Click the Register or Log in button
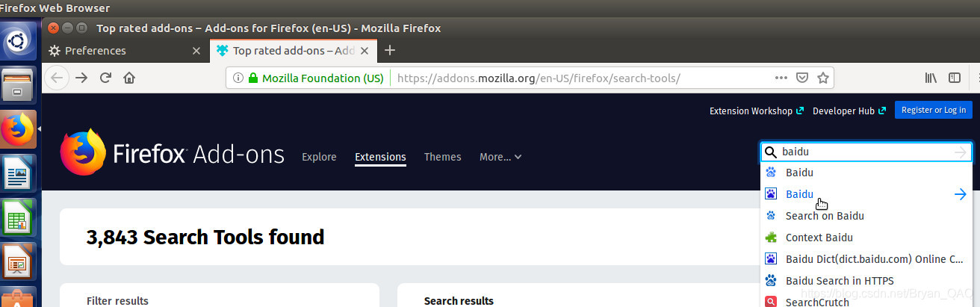 pyautogui.click(x=934, y=110)
